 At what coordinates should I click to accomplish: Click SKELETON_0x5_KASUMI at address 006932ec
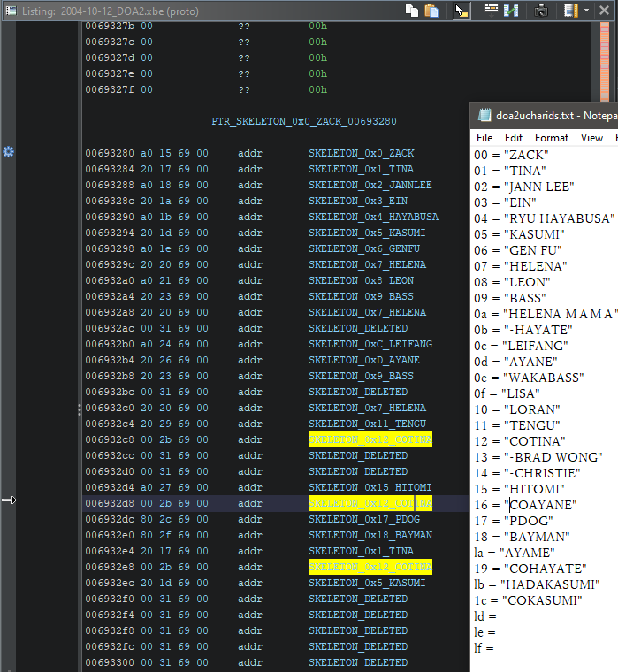(x=367, y=583)
